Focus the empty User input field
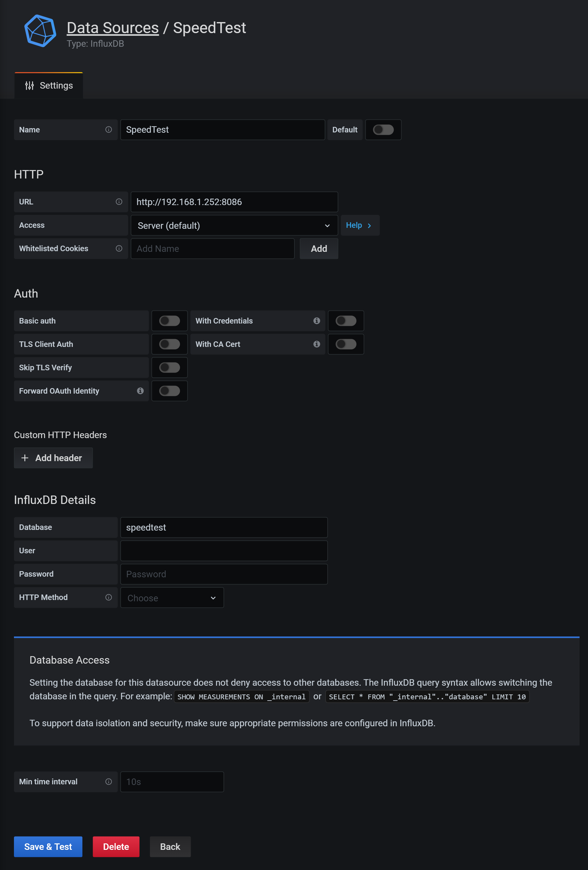The width and height of the screenshot is (588, 870). point(224,551)
